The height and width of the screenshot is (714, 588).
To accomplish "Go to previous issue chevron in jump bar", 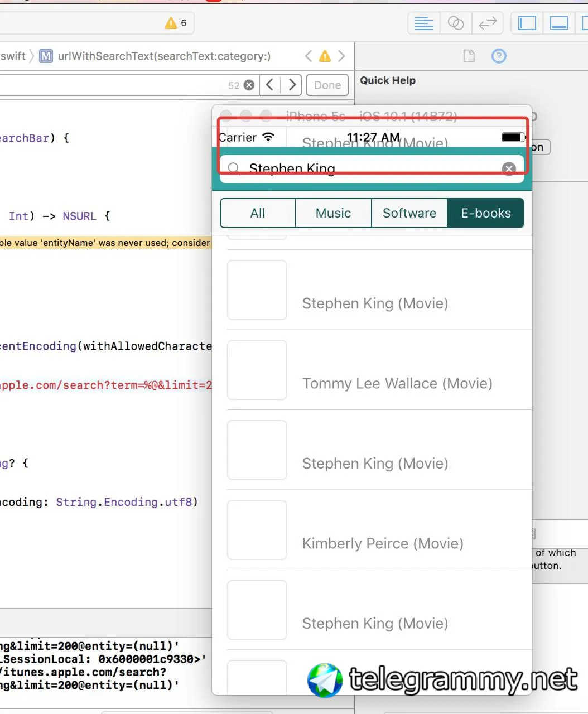I will pos(309,56).
